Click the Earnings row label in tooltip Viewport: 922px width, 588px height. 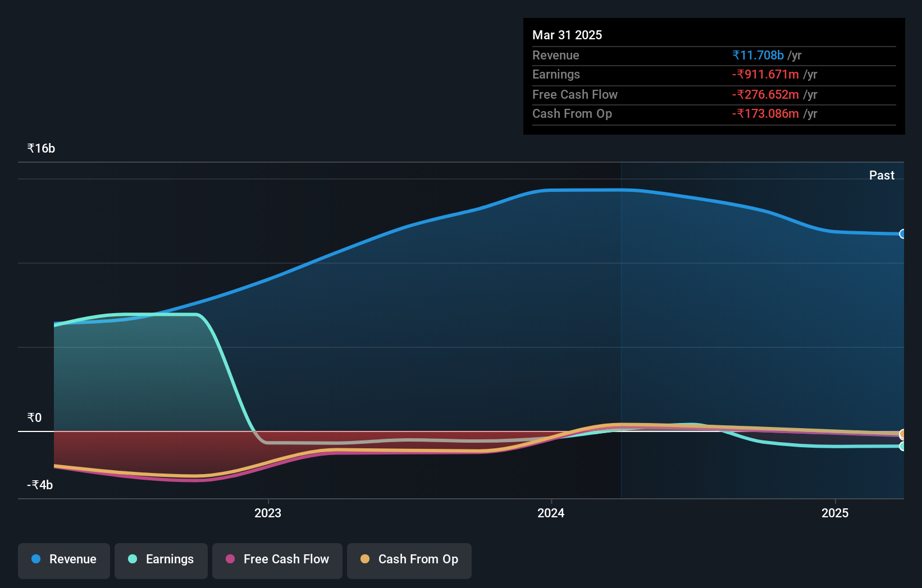point(556,74)
